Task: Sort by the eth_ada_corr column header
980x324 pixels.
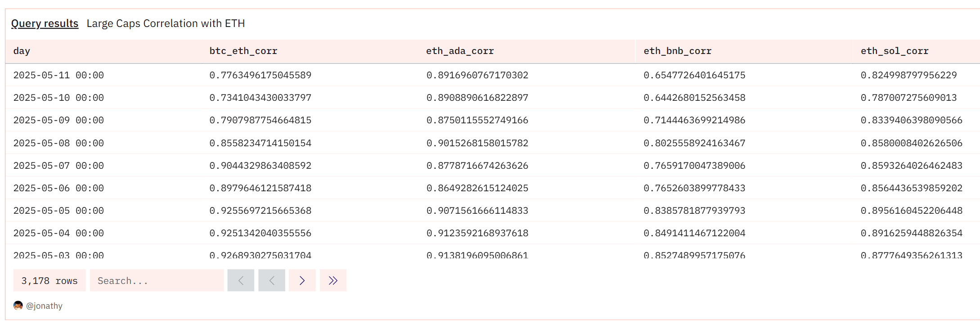Action: point(460,51)
